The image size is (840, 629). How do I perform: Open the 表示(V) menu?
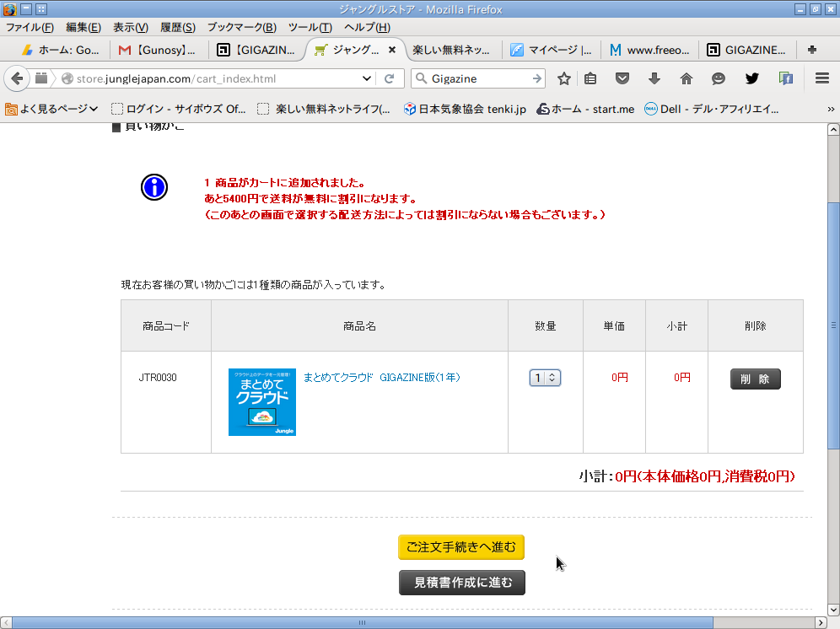coord(131,27)
